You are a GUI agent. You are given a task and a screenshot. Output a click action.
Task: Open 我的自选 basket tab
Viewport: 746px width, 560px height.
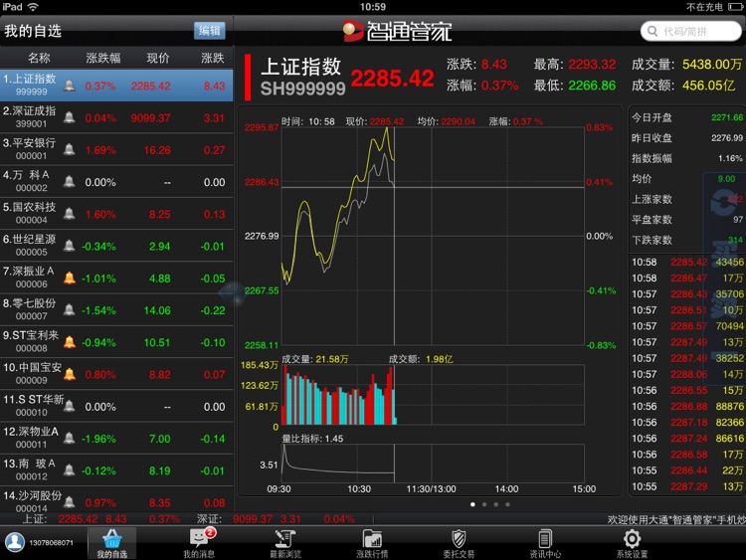point(112,543)
